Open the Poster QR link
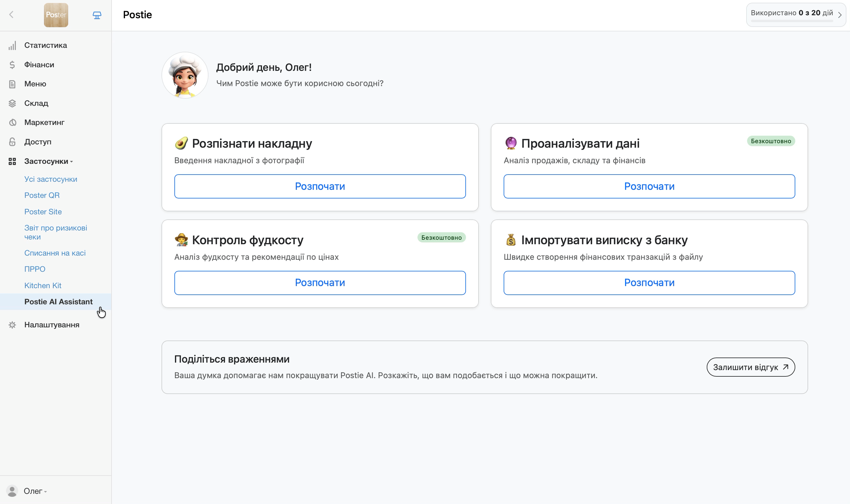Screen dimensions: 850x504 click(42, 195)
